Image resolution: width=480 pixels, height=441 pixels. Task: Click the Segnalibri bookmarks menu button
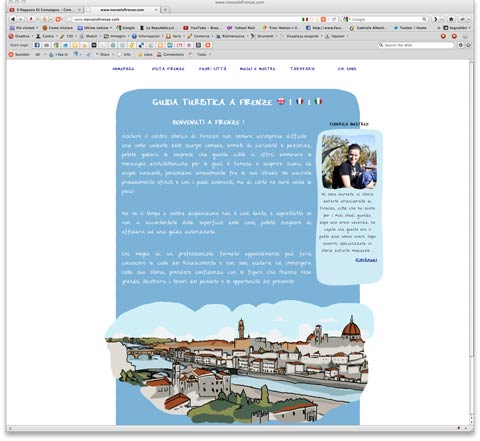coord(457,28)
